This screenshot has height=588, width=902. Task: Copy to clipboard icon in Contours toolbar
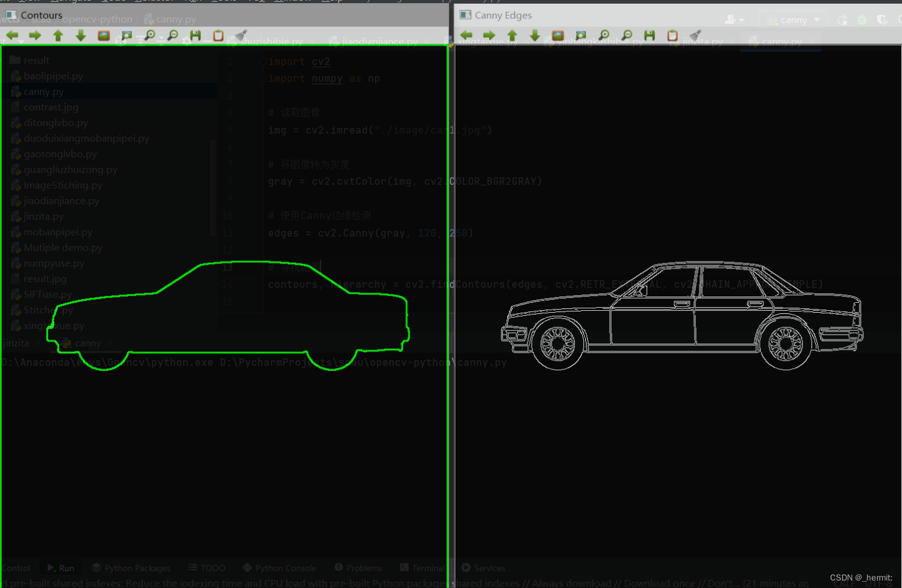[x=218, y=36]
